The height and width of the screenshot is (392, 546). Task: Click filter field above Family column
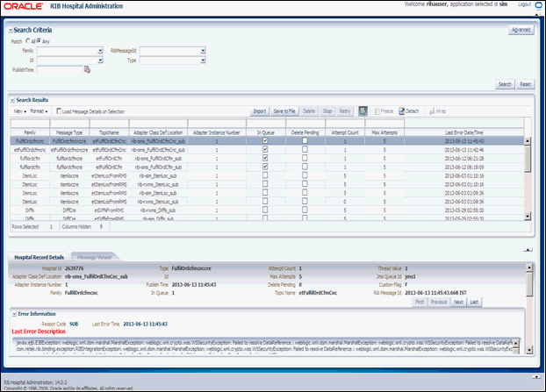coord(30,124)
